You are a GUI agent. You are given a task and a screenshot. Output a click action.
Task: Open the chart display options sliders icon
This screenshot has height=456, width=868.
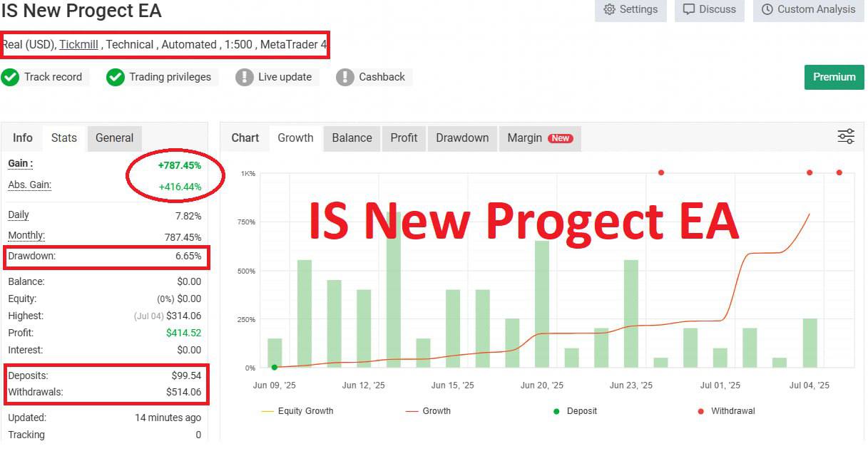pyautogui.click(x=846, y=138)
